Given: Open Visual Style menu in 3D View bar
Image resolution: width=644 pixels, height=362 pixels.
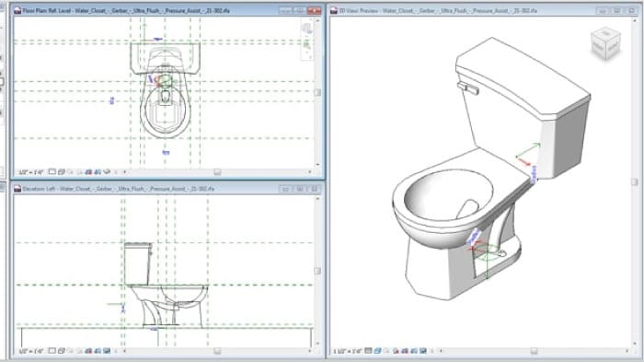Looking at the screenshot, I should tap(378, 350).
